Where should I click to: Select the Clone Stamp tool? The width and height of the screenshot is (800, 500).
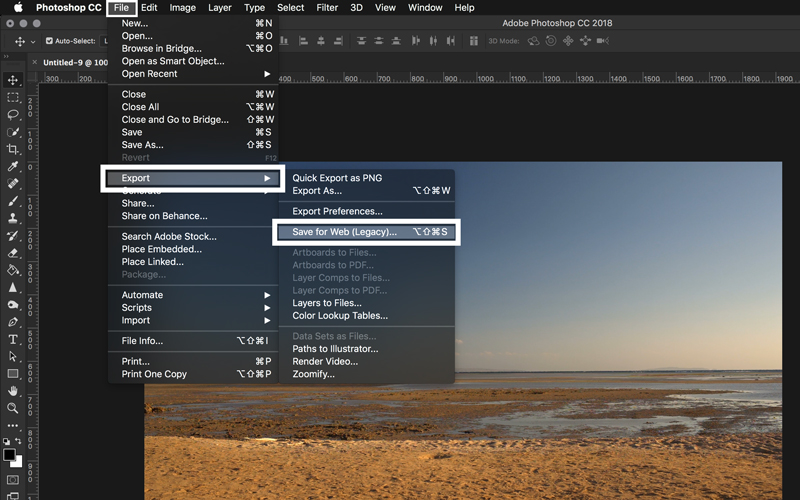pyautogui.click(x=13, y=218)
